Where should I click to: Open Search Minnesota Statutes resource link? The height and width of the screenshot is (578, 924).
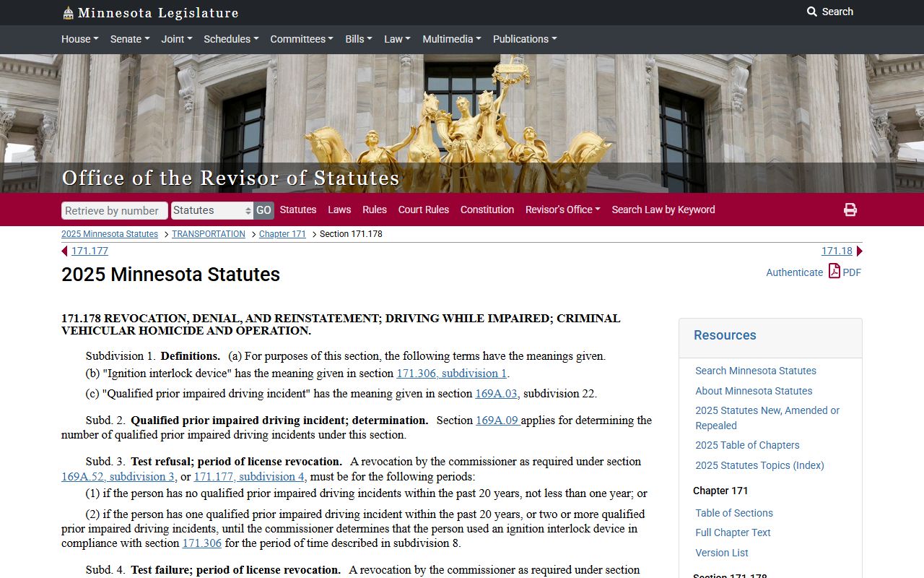coord(756,371)
